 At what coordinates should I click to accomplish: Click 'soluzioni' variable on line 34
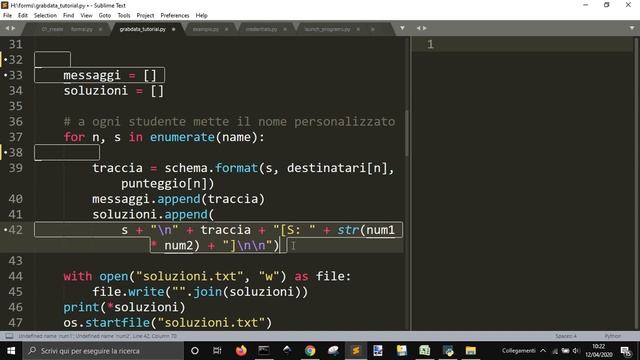pos(96,91)
